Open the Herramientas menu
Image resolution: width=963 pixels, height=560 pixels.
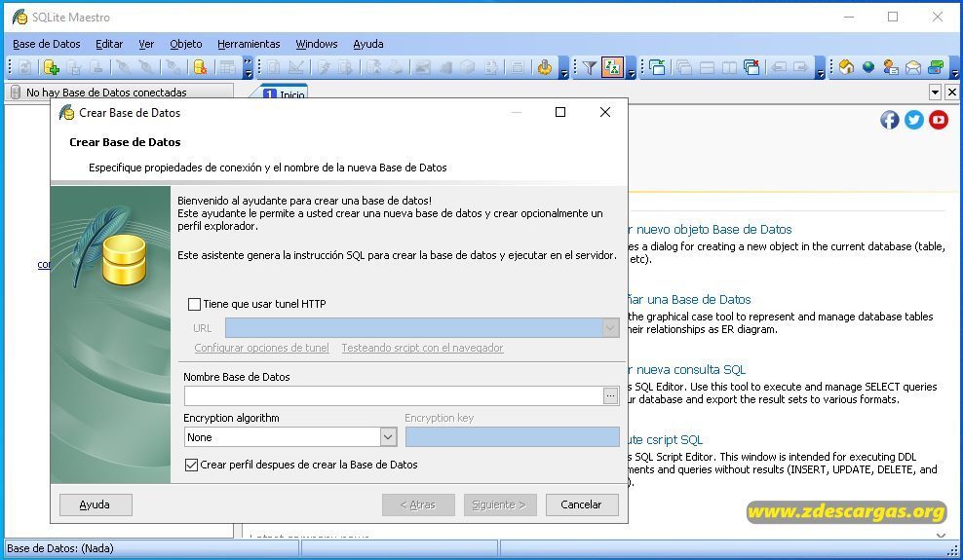click(x=249, y=44)
